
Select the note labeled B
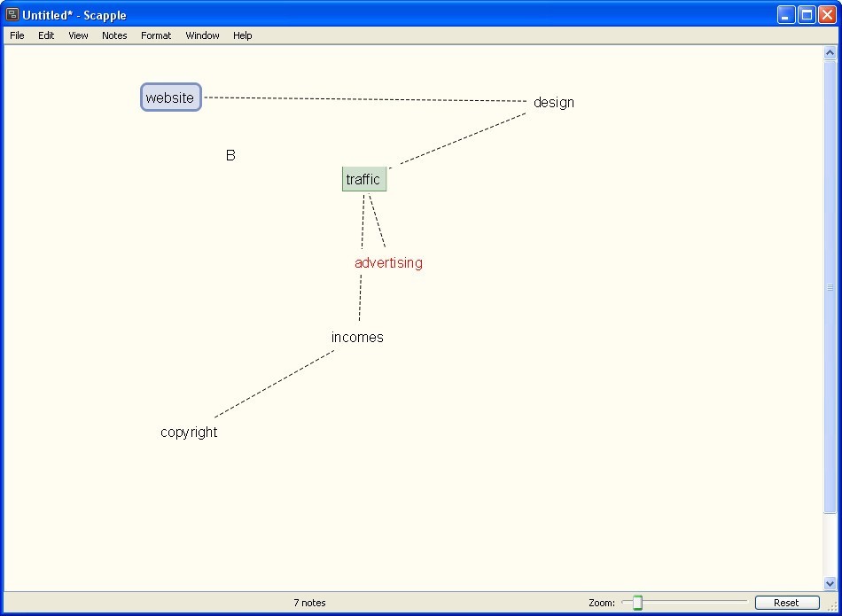pyautogui.click(x=230, y=155)
